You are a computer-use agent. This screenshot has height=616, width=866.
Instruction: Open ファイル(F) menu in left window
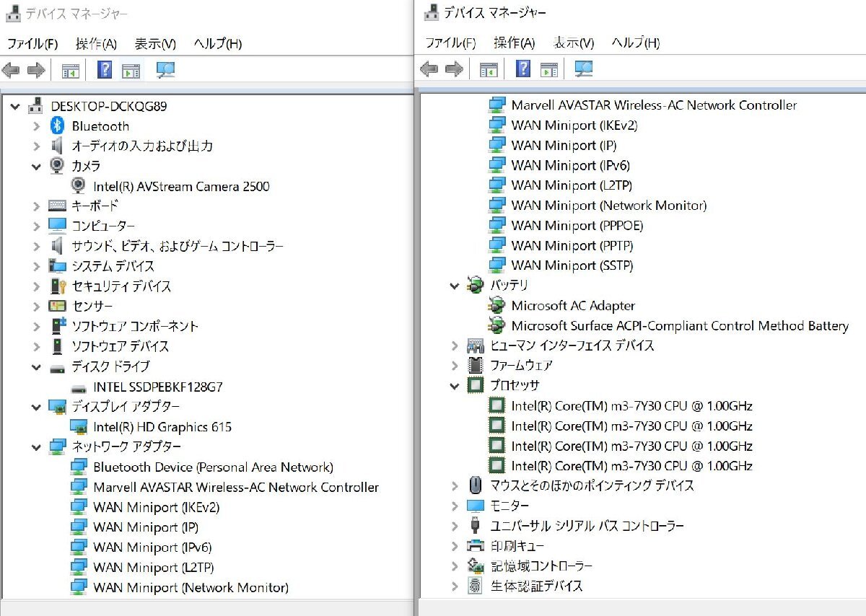[32, 43]
